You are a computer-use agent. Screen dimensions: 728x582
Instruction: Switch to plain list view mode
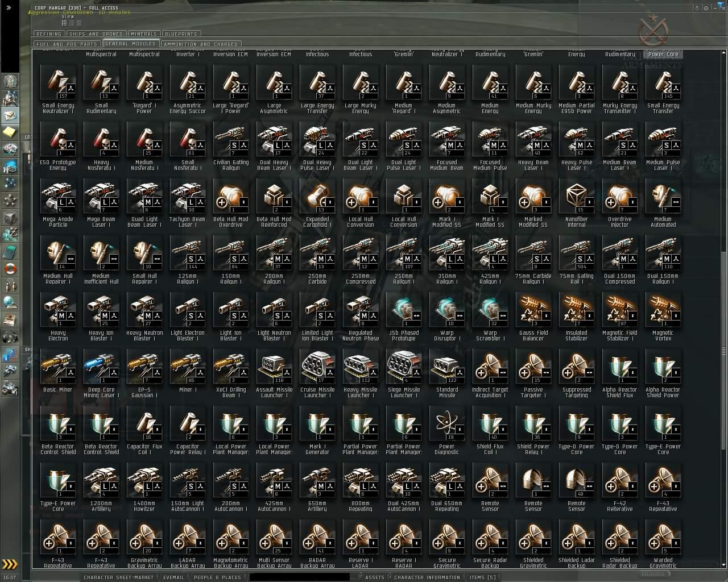click(x=78, y=23)
